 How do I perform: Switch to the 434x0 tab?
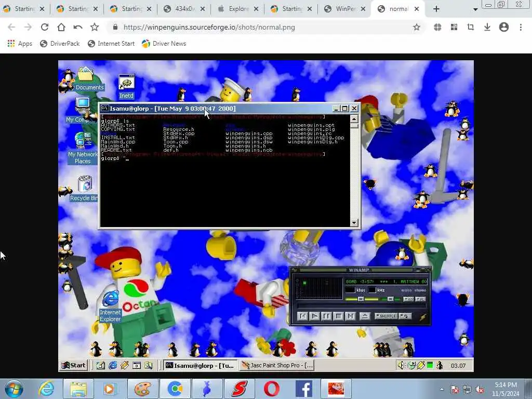click(x=184, y=9)
